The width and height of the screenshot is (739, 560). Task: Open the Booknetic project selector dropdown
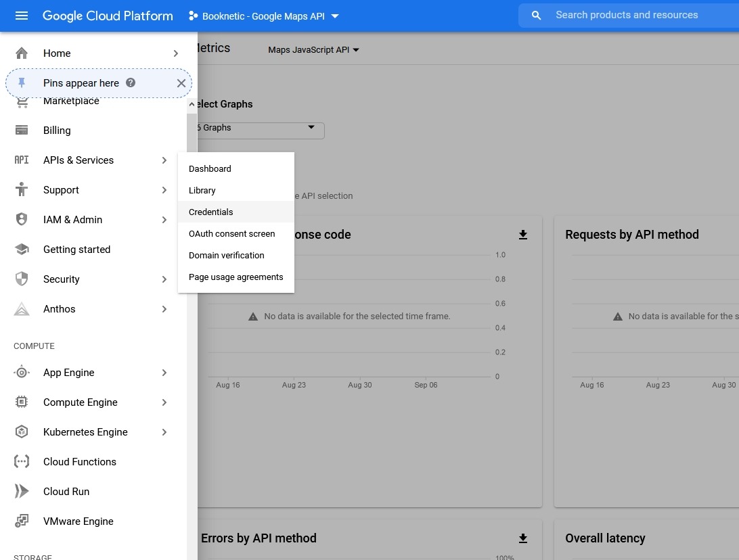point(264,16)
